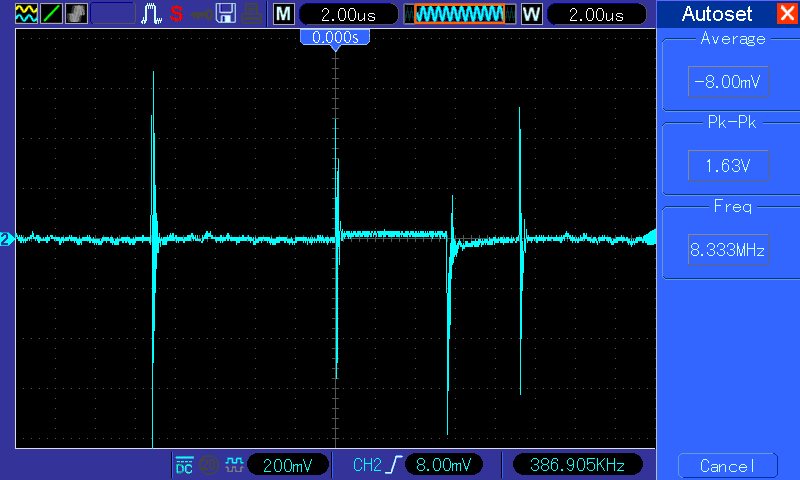Click the main timebase 2.00us value
Viewport: 800px width, 480px height.
coord(348,14)
